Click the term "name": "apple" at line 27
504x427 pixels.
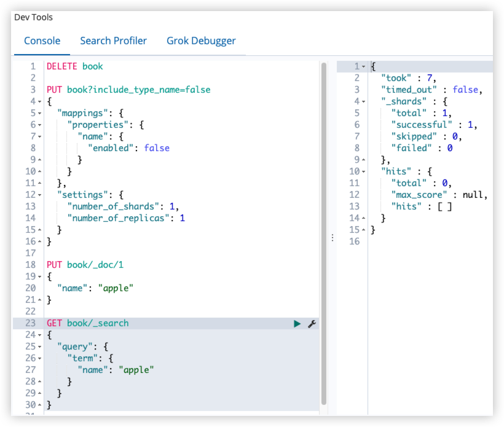pyautogui.click(x=116, y=370)
